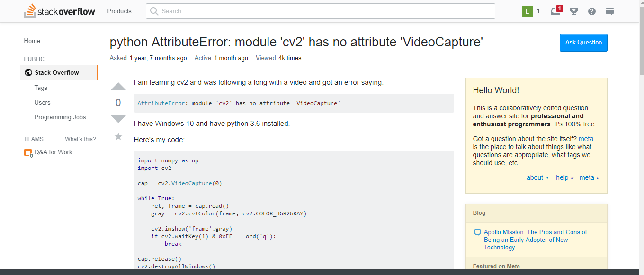Open Q&A for Work link

[54, 152]
